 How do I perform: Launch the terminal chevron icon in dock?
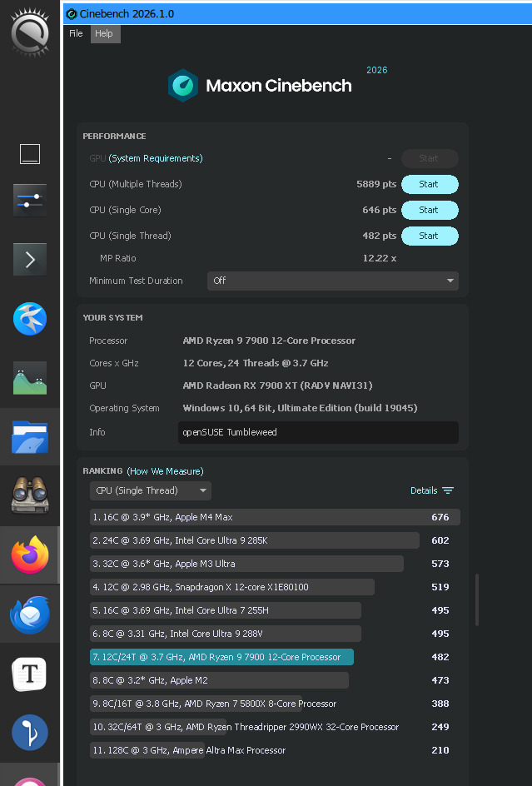pos(30,259)
